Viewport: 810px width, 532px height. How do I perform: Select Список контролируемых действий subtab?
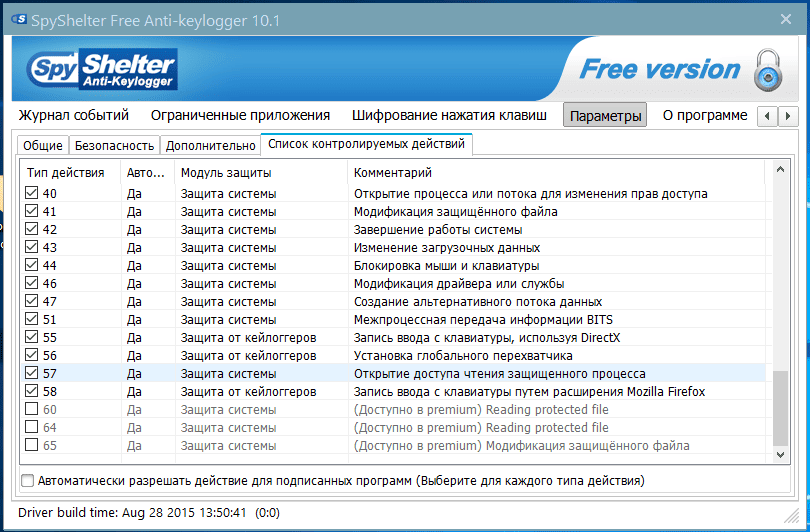tap(366, 144)
